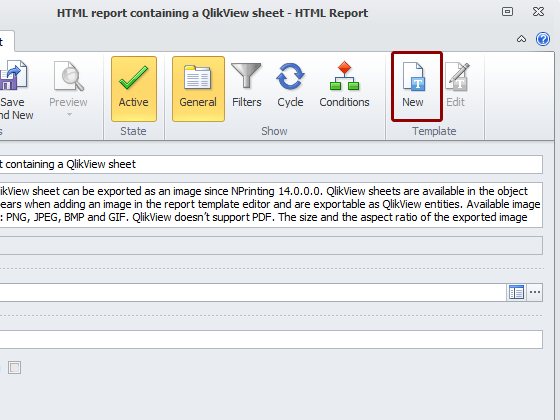Tick the checkbox below the fields
The image size is (560, 420).
(x=15, y=368)
